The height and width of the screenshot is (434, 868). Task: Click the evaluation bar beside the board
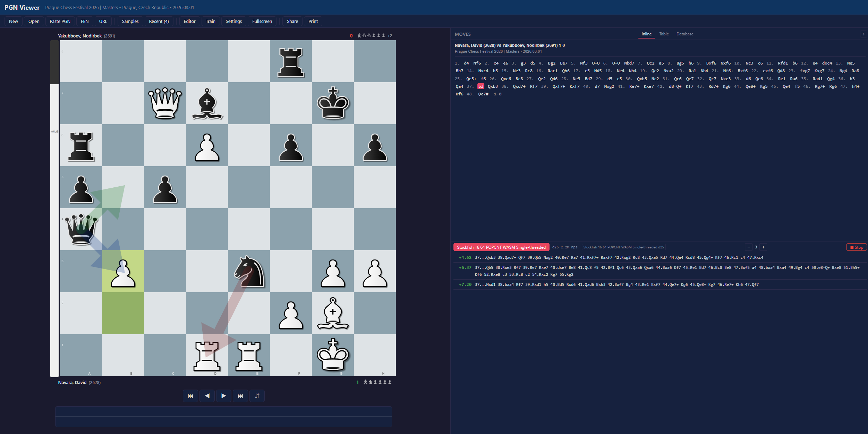pos(54,209)
